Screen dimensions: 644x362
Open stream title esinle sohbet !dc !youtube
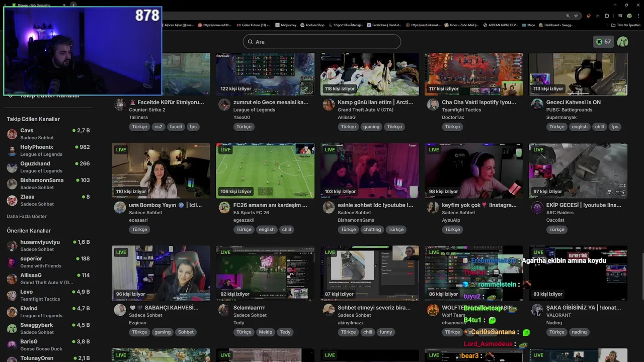pyautogui.click(x=375, y=205)
